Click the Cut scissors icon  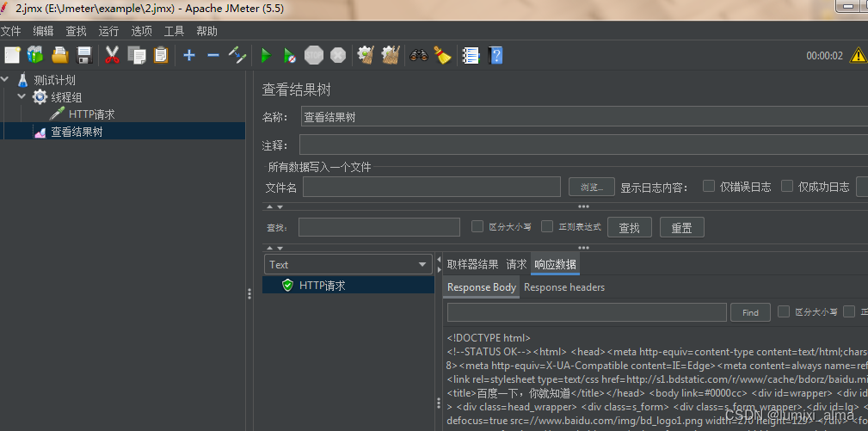tap(113, 55)
